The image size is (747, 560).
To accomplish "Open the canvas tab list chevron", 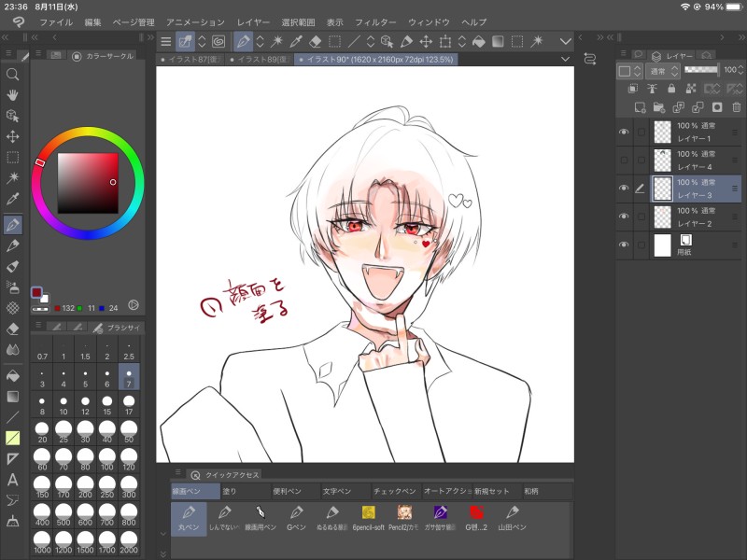I will click(x=565, y=59).
